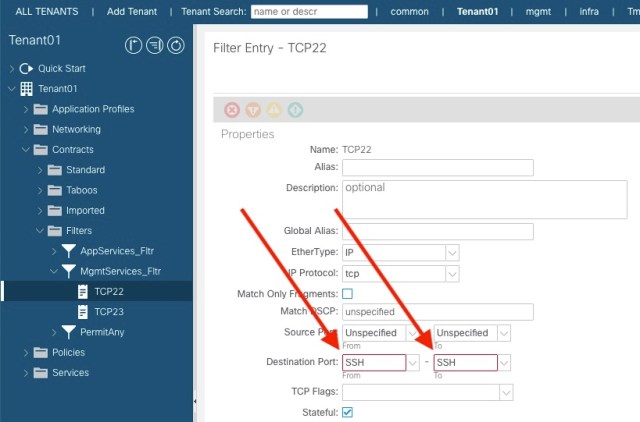Click the ALL TENANTS link
This screenshot has height=422, width=640.
46,12
